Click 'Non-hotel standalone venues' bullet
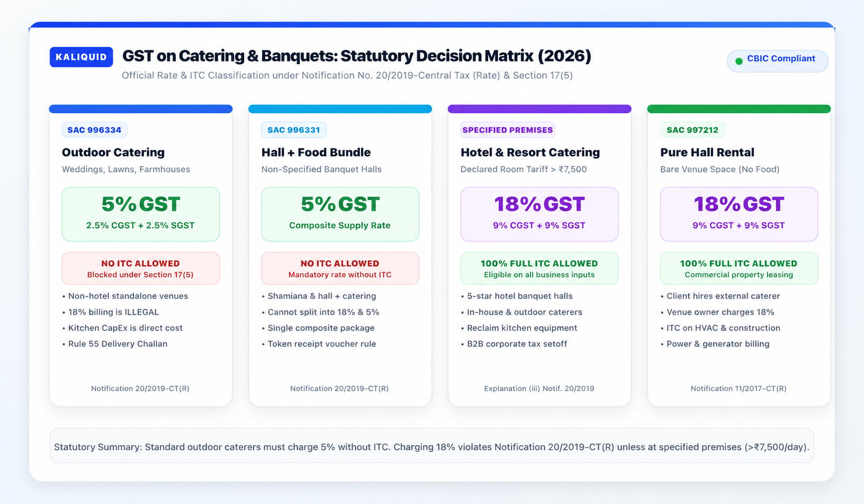This screenshot has width=864, height=504. click(x=125, y=296)
